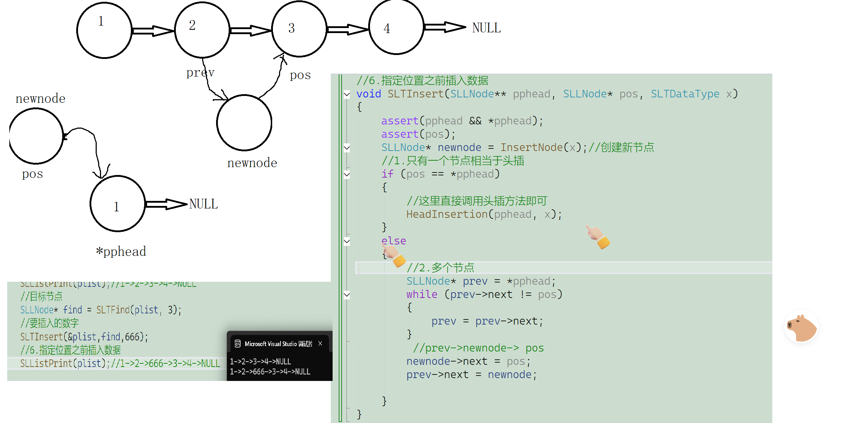Click the console icon in debug tab
868x423 pixels.
click(x=238, y=344)
